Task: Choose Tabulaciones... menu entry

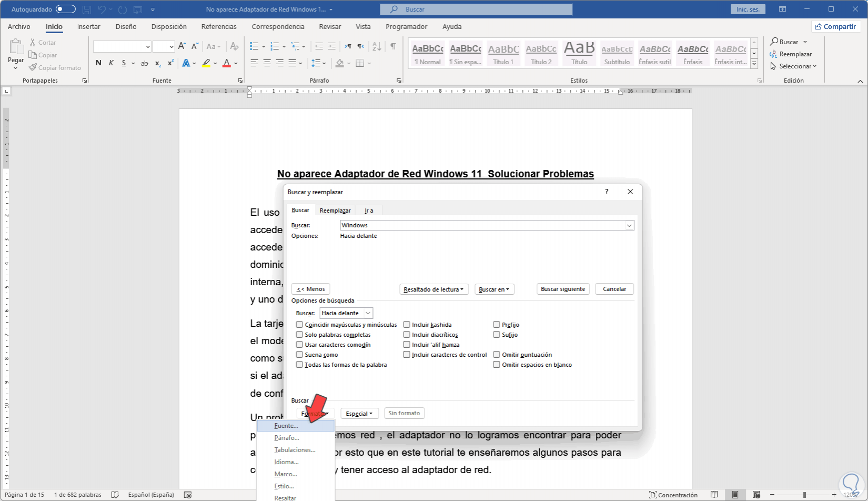Action: [296, 450]
